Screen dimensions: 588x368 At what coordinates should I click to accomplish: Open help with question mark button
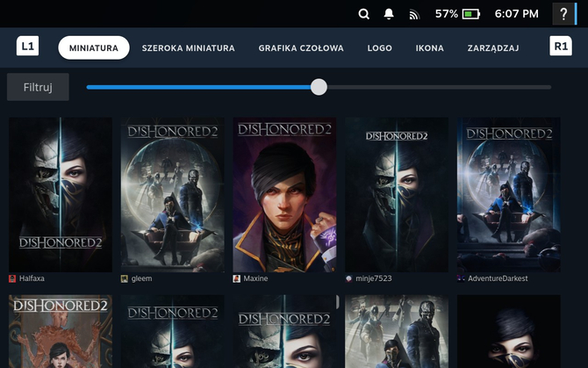pyautogui.click(x=563, y=14)
